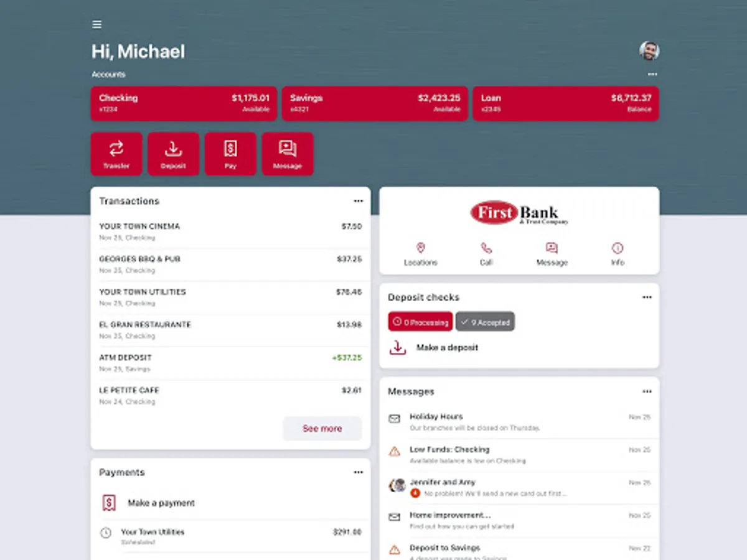
Task: Click the Make a payment label
Action: [161, 503]
